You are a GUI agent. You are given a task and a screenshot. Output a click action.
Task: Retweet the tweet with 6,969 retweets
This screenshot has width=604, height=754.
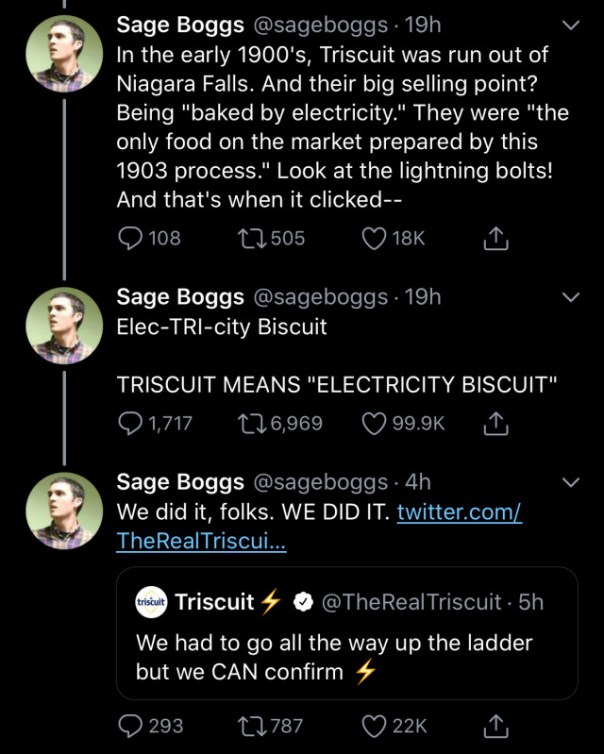click(x=249, y=423)
